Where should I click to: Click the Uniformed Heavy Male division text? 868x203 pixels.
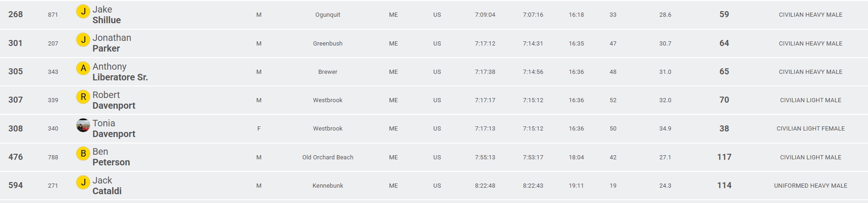(x=810, y=186)
